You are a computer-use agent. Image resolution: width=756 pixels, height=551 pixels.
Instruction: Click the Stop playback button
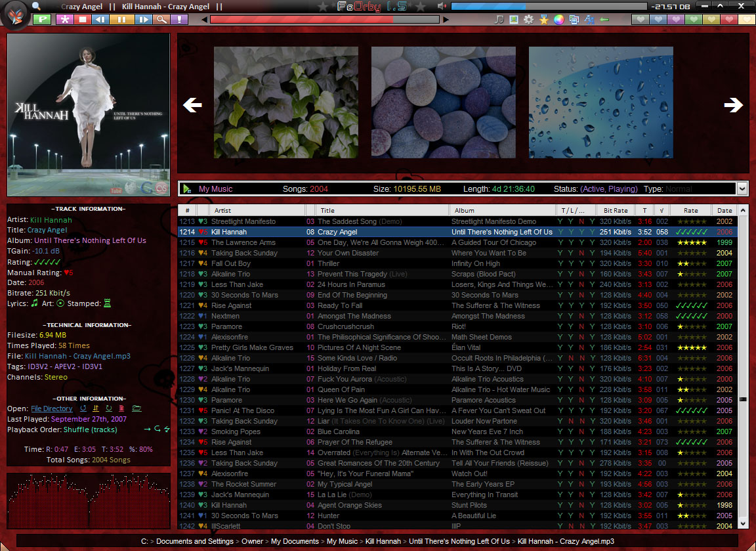click(83, 20)
